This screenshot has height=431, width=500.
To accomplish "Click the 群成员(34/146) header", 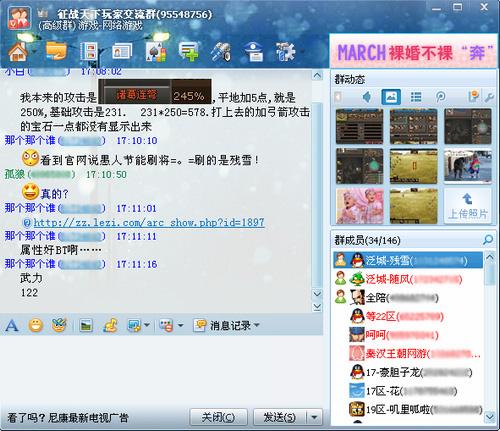I will [x=367, y=240].
